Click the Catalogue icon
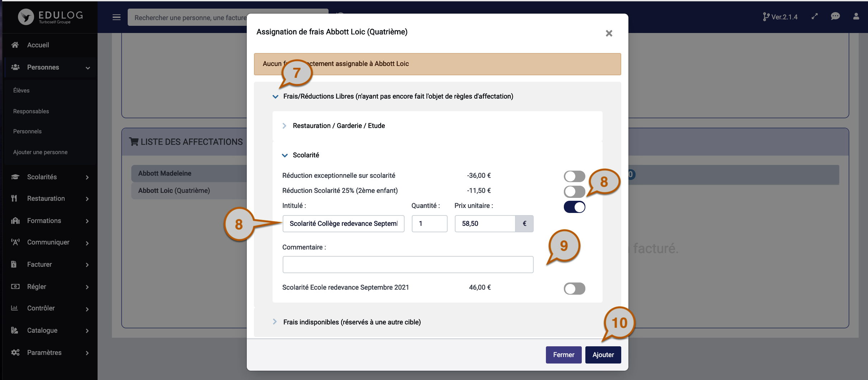The width and height of the screenshot is (868, 380). (x=14, y=330)
